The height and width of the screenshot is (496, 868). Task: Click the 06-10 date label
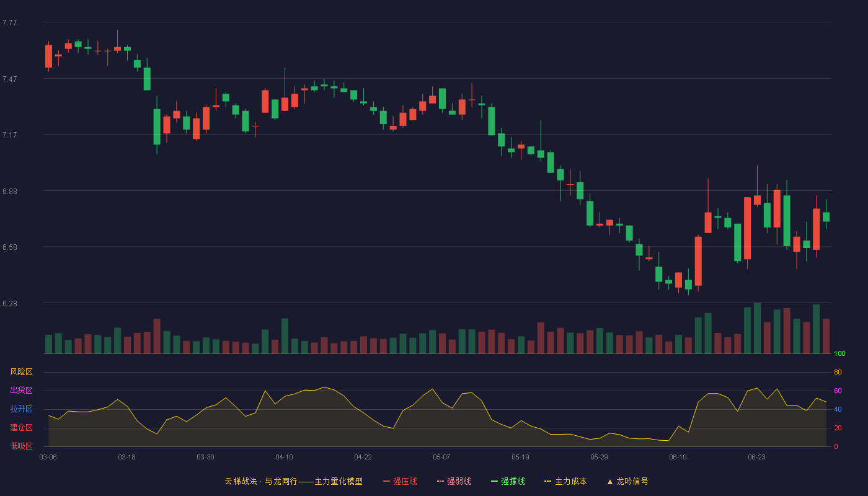[678, 457]
